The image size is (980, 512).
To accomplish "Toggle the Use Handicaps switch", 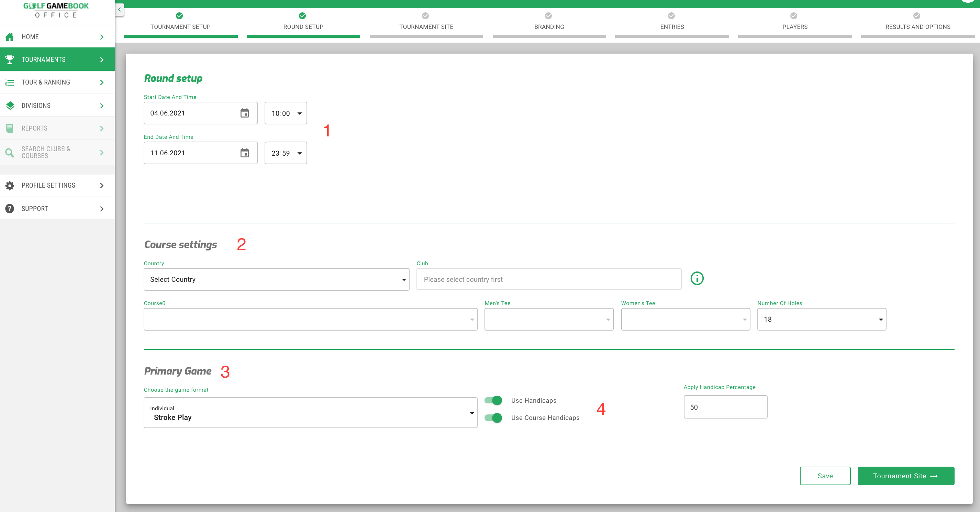I will 493,400.
